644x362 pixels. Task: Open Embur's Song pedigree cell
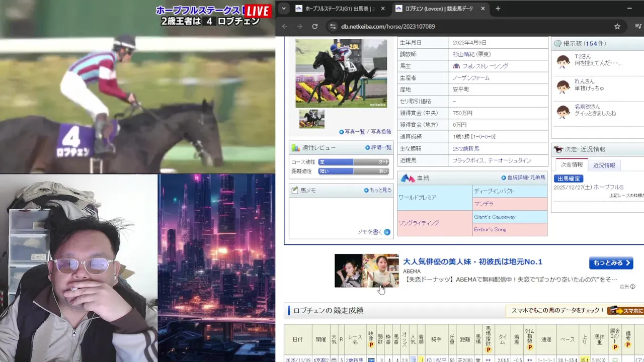pos(510,229)
